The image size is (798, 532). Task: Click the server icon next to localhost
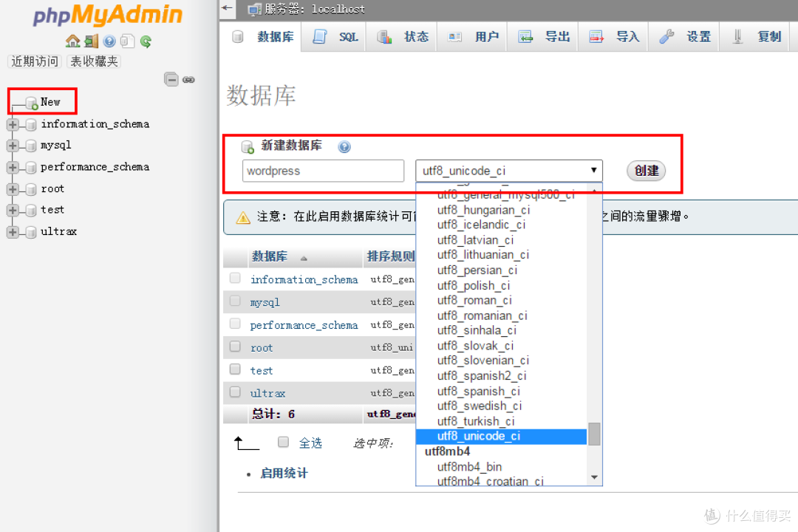(254, 9)
